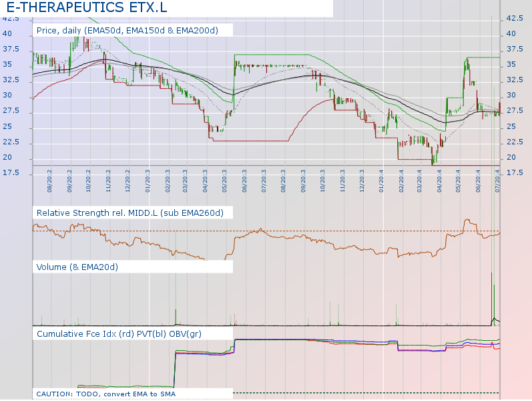Click the 40 value on right price axis
The width and height of the screenshot is (532, 401).
click(x=511, y=33)
